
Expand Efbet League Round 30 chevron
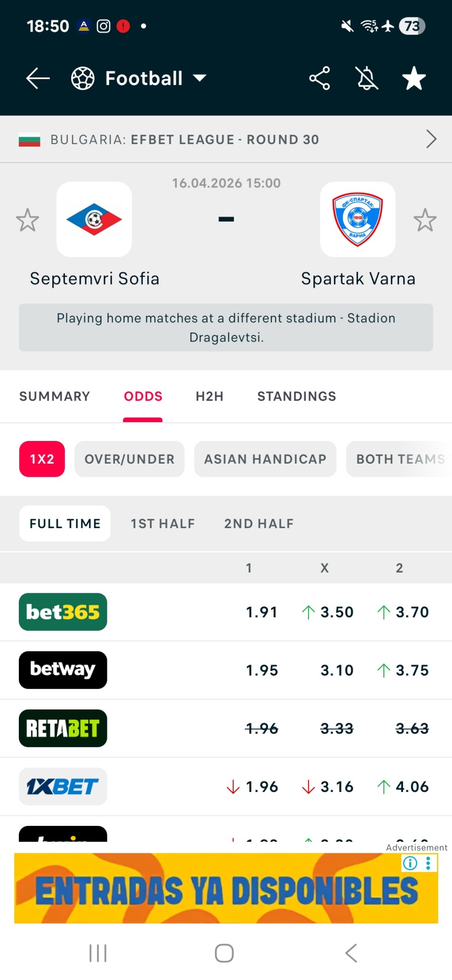pyautogui.click(x=431, y=139)
